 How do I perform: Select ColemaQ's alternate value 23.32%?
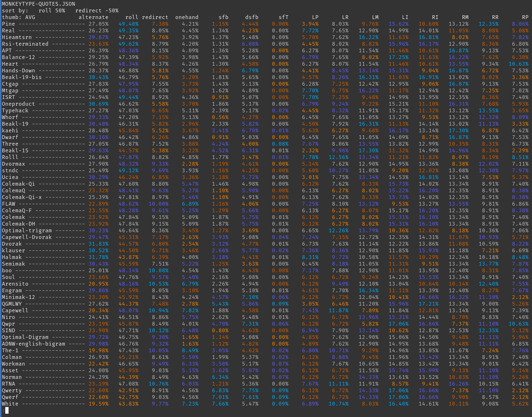(x=99, y=190)
